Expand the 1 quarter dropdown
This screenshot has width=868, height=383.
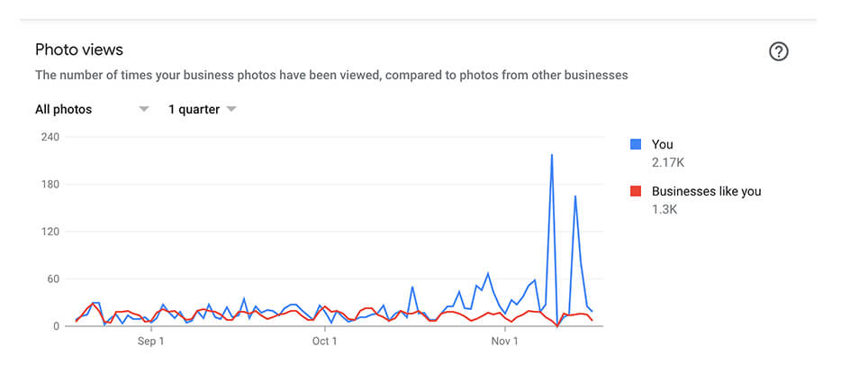click(x=202, y=109)
